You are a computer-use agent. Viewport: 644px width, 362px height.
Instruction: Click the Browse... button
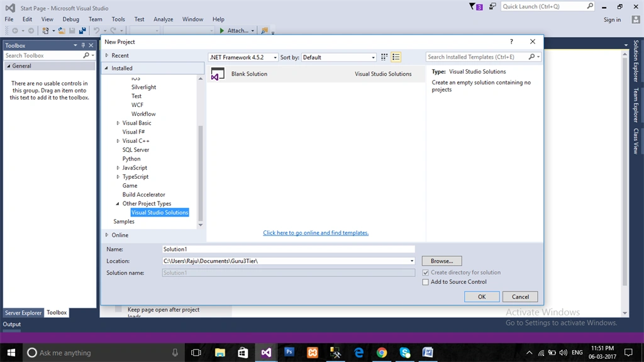pyautogui.click(x=442, y=261)
